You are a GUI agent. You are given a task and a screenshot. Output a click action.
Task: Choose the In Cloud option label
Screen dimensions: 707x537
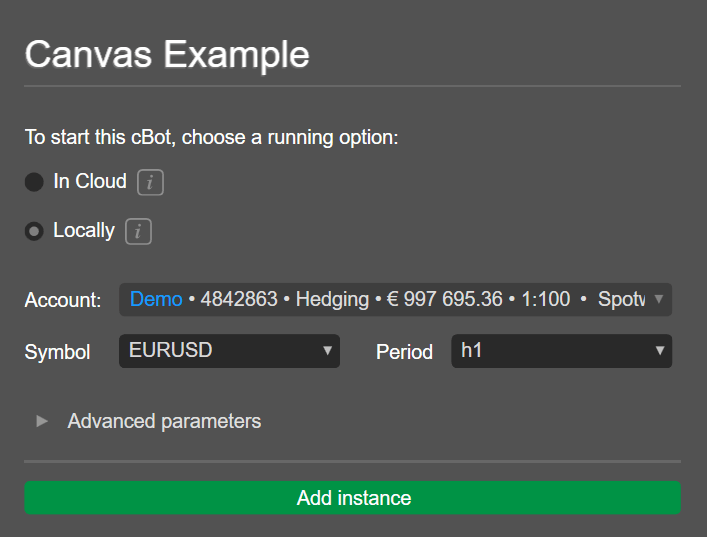point(90,181)
